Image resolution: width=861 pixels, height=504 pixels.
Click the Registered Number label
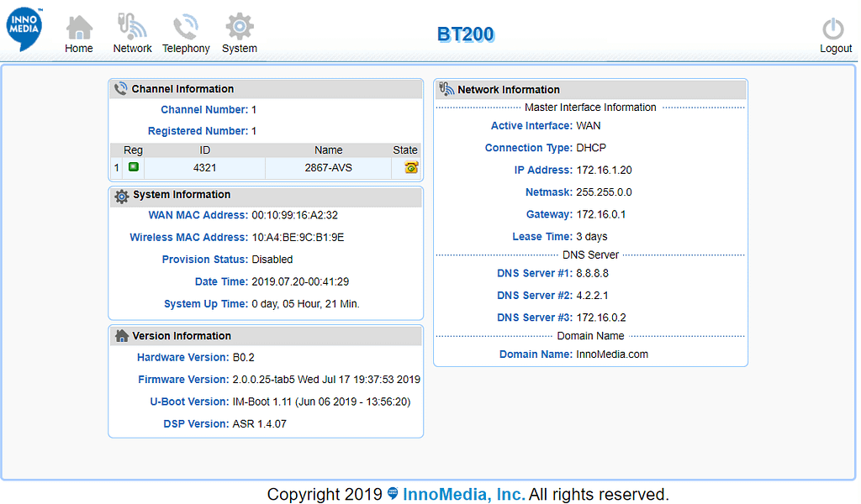(198, 131)
